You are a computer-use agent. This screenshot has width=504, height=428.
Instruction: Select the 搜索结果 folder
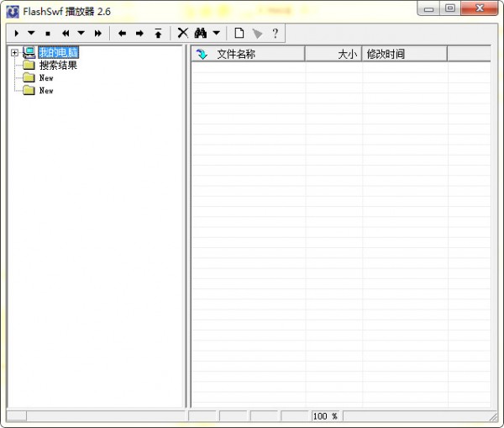pyautogui.click(x=58, y=66)
